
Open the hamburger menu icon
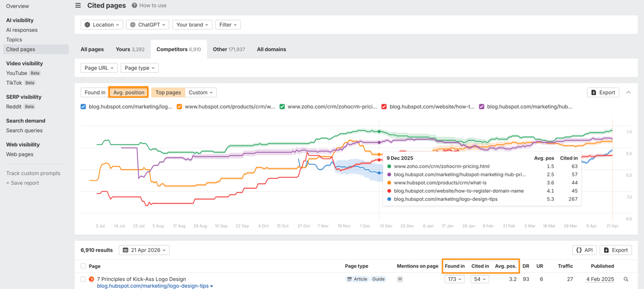click(78, 5)
